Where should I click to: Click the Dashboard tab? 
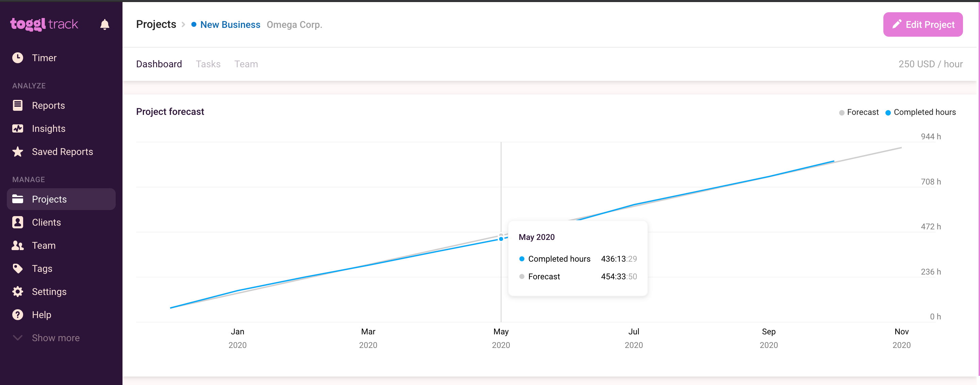[159, 64]
